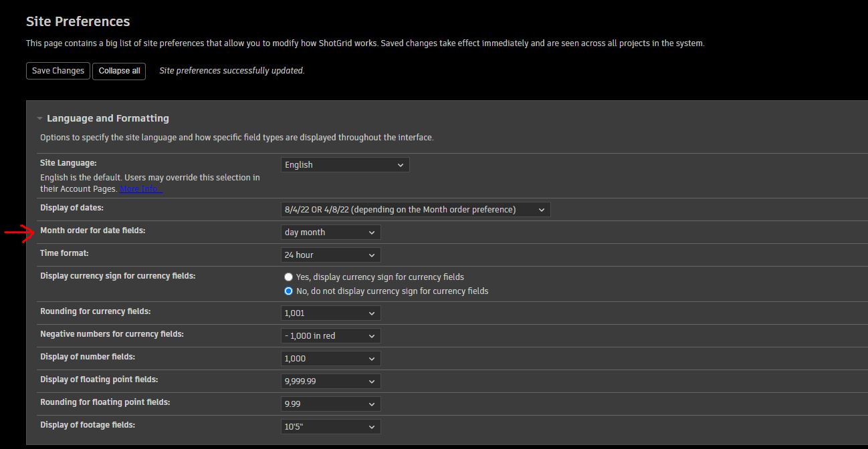Click the Month order for date fields label
This screenshot has width=868, height=449.
[92, 231]
